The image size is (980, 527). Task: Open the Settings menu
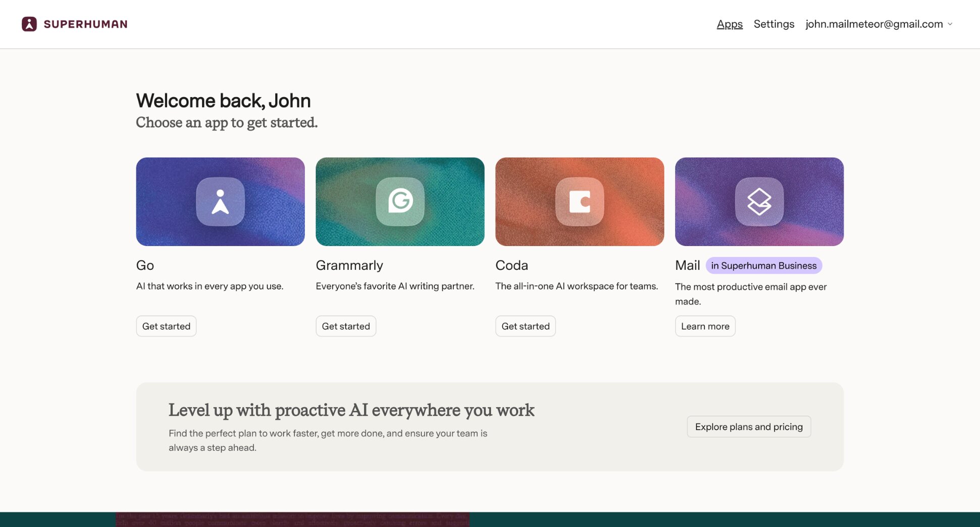click(773, 24)
